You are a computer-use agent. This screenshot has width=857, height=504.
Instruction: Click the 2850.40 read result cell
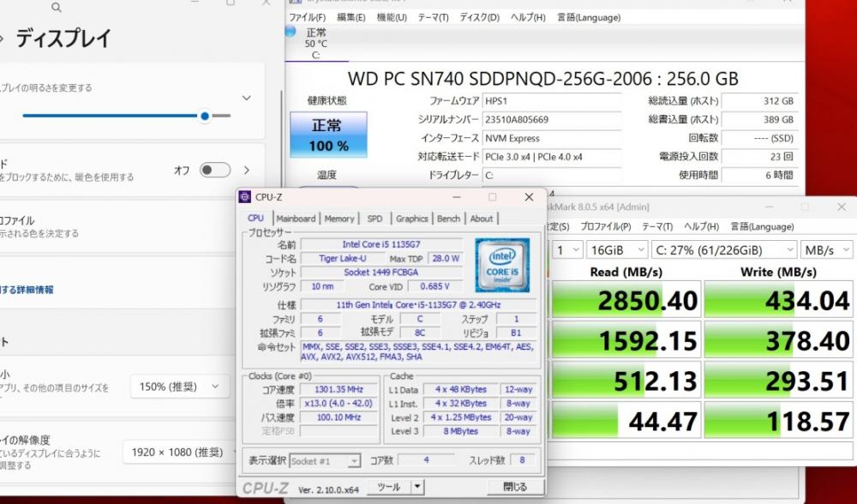[x=626, y=300]
